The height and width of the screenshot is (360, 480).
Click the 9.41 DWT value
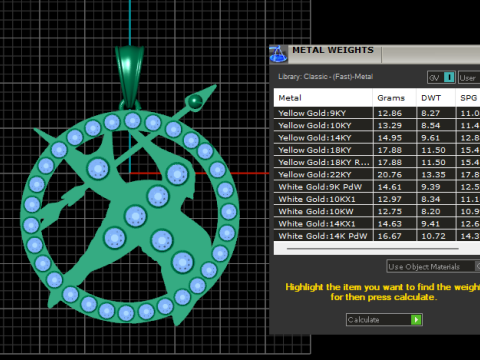coord(430,224)
